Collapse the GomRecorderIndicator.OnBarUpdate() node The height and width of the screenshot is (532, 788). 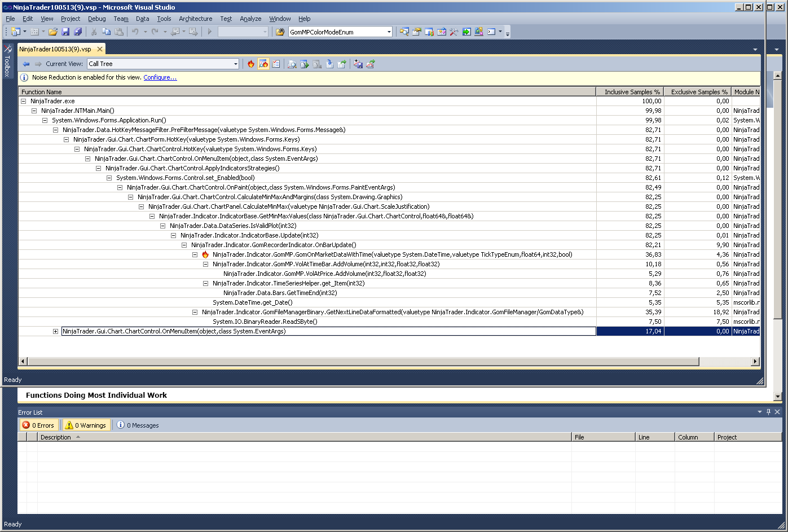point(184,245)
